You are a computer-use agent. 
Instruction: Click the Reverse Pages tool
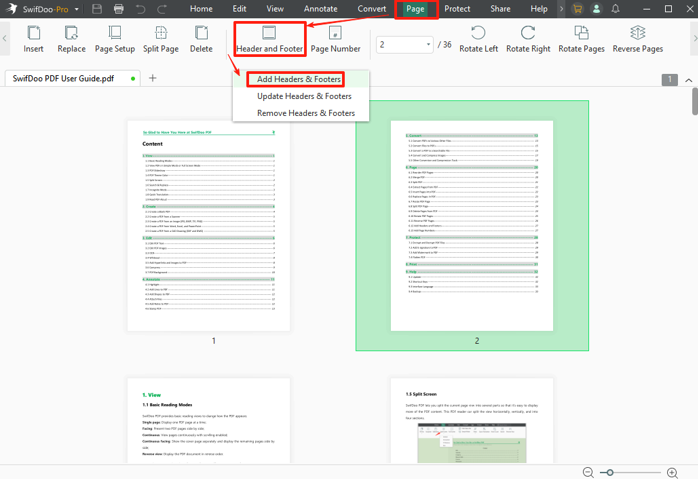click(637, 39)
